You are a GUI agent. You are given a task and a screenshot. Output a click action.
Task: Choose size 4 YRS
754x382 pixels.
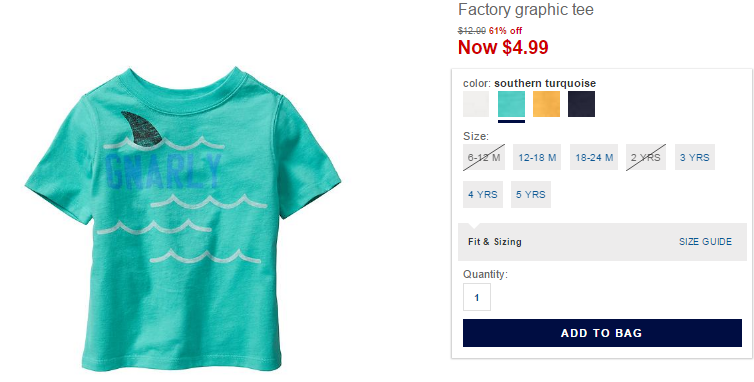tap(483, 194)
